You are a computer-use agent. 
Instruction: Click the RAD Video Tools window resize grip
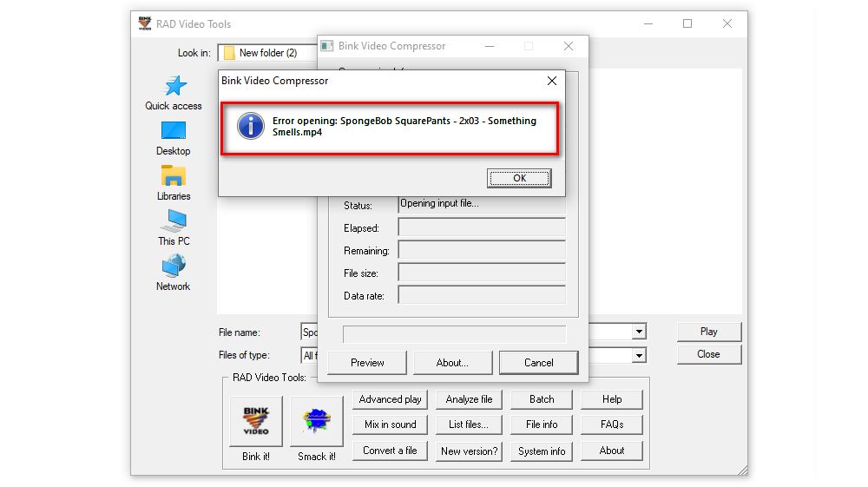point(743,471)
